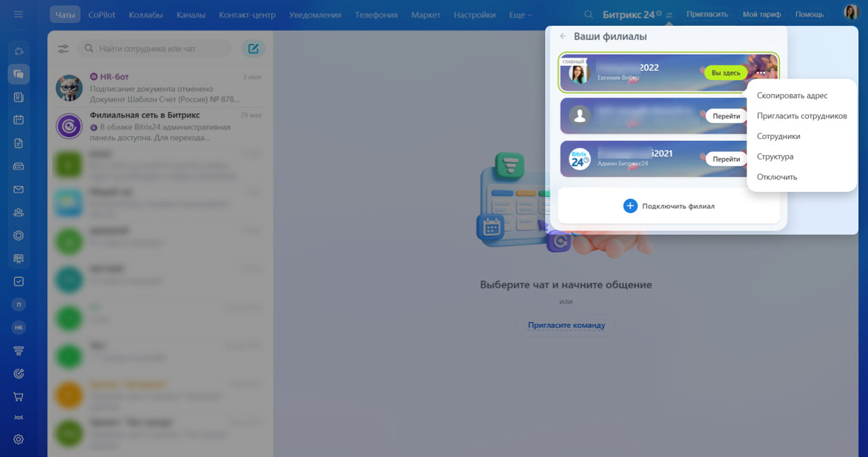Click the branch switcher icon beside Битрикс 24

point(670,15)
